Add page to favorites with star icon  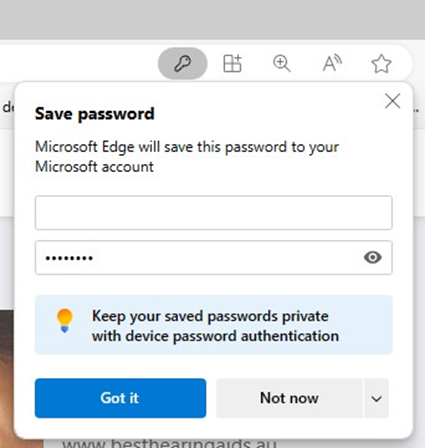(x=381, y=63)
